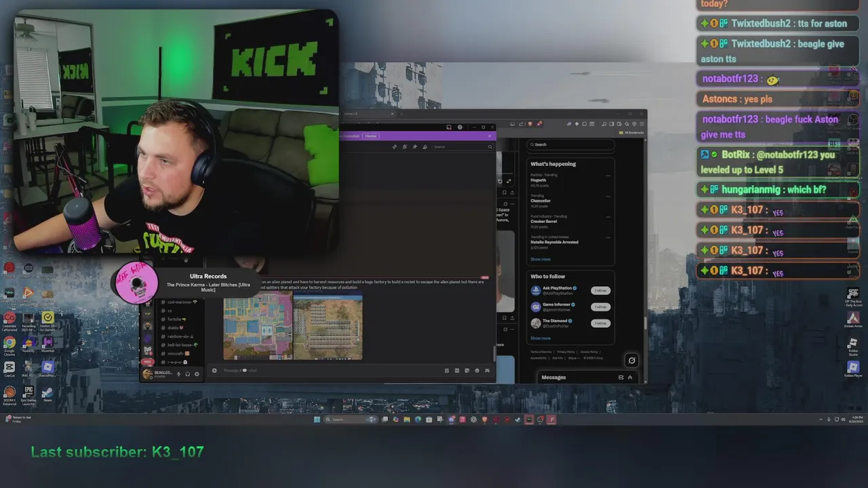
Task: Toggle channel notification mute in Discord header
Action: pos(404,146)
